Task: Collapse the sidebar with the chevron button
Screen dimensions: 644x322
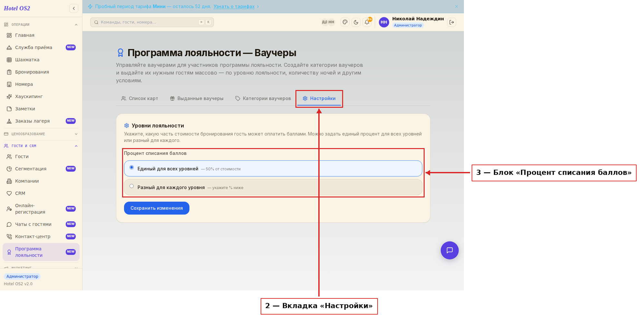Action: coord(74,8)
